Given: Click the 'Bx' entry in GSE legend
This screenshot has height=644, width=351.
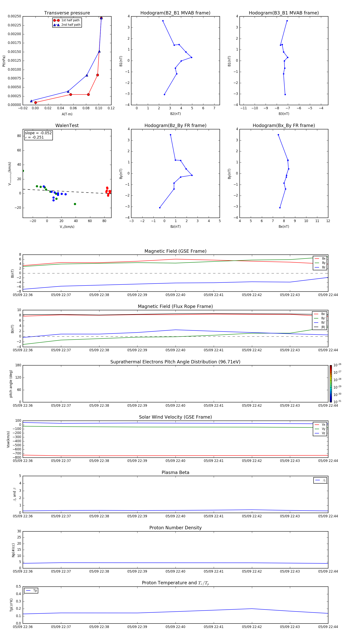Looking at the screenshot, I should (320, 259).
